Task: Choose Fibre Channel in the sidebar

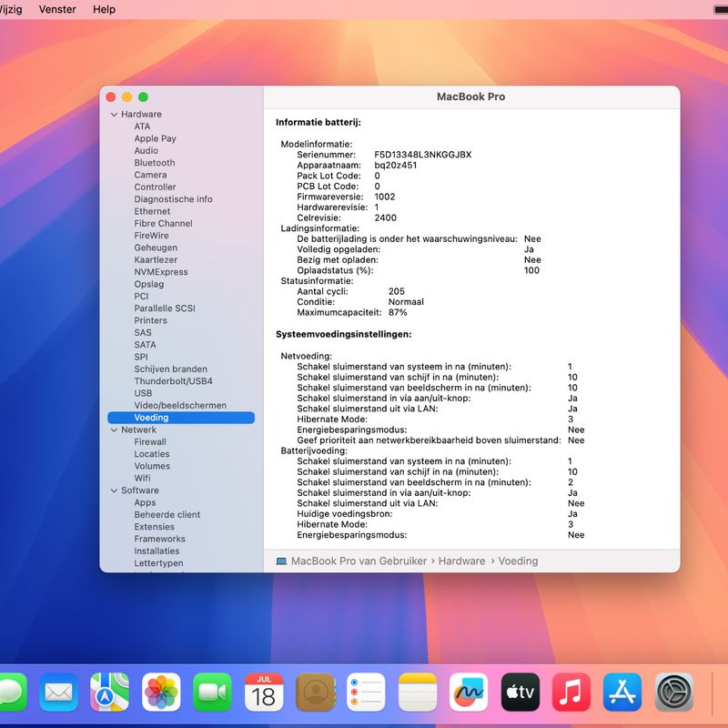Action: 164,223
